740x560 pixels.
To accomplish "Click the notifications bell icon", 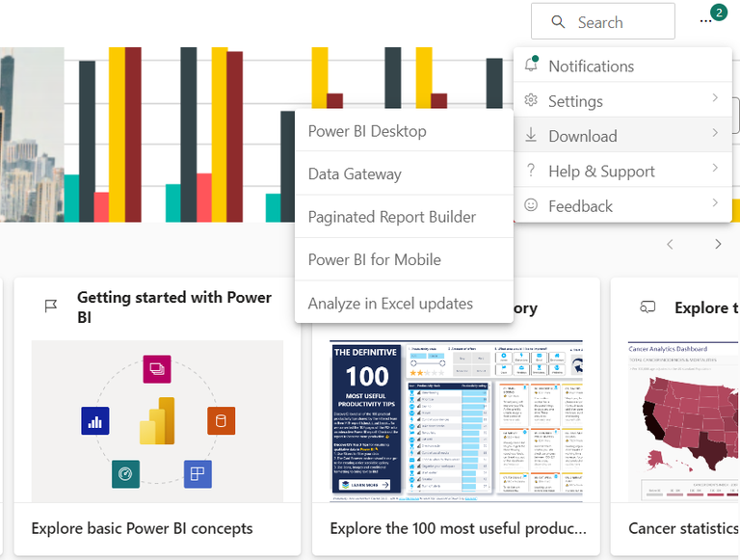I will 530,66.
